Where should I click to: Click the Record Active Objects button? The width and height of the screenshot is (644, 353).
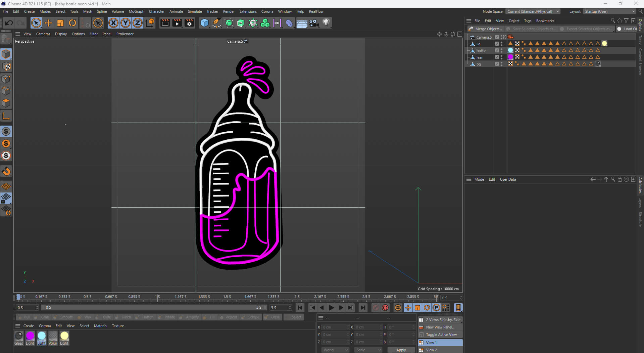click(x=376, y=307)
